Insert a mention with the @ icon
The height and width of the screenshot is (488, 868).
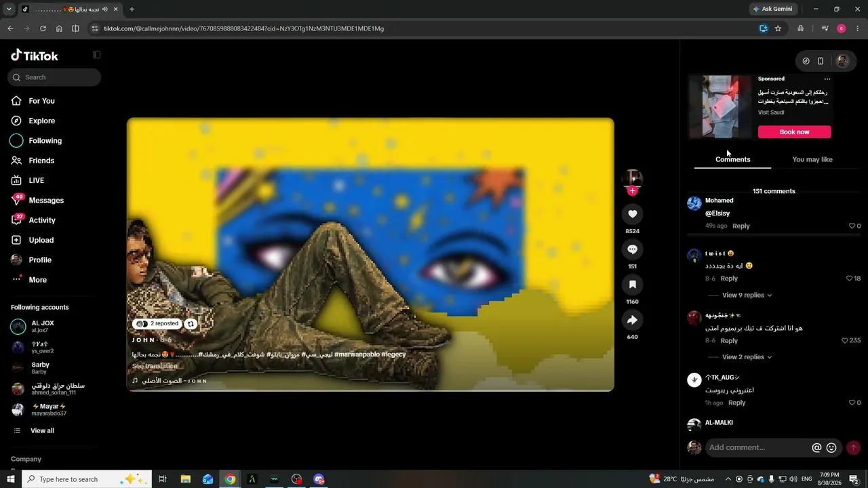coord(816,447)
